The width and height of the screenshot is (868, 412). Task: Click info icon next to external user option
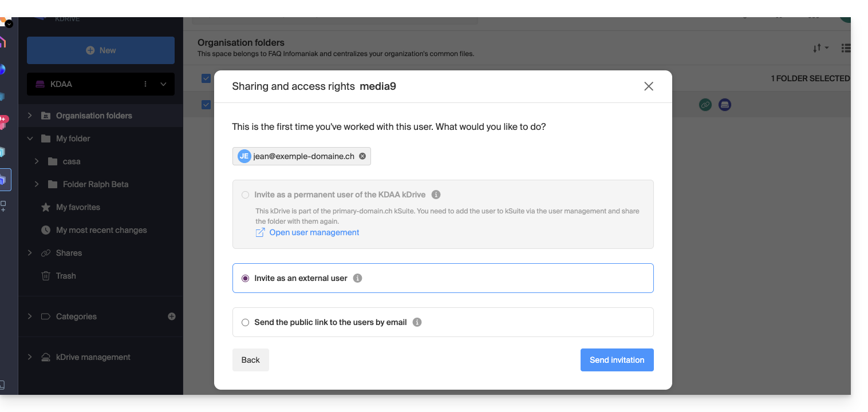point(357,278)
